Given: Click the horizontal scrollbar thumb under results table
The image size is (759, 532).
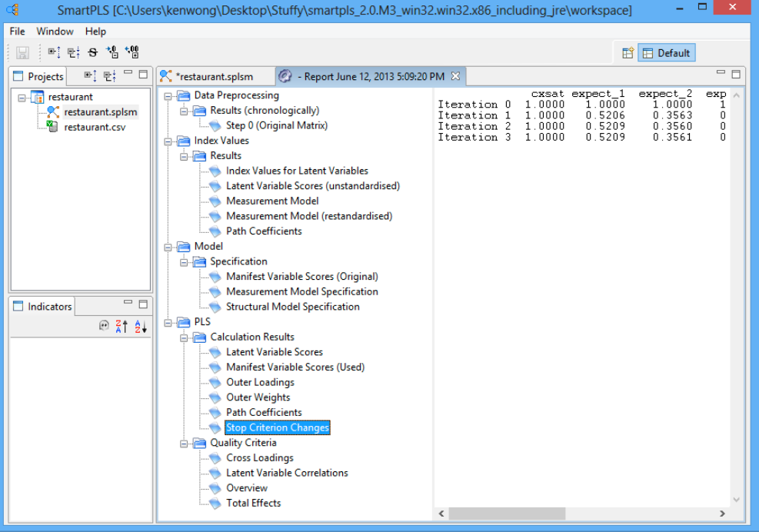Looking at the screenshot, I should pyautogui.click(x=506, y=513).
